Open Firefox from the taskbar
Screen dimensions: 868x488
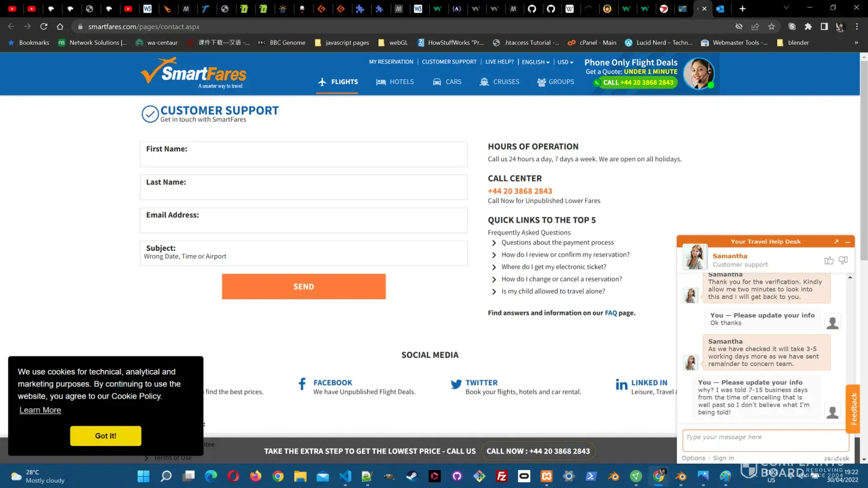click(x=255, y=476)
